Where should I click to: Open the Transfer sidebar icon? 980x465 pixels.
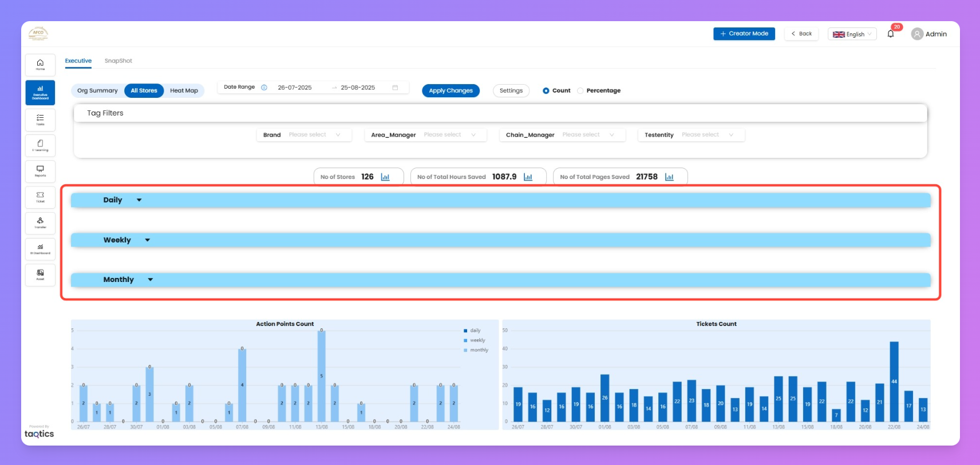coord(40,222)
